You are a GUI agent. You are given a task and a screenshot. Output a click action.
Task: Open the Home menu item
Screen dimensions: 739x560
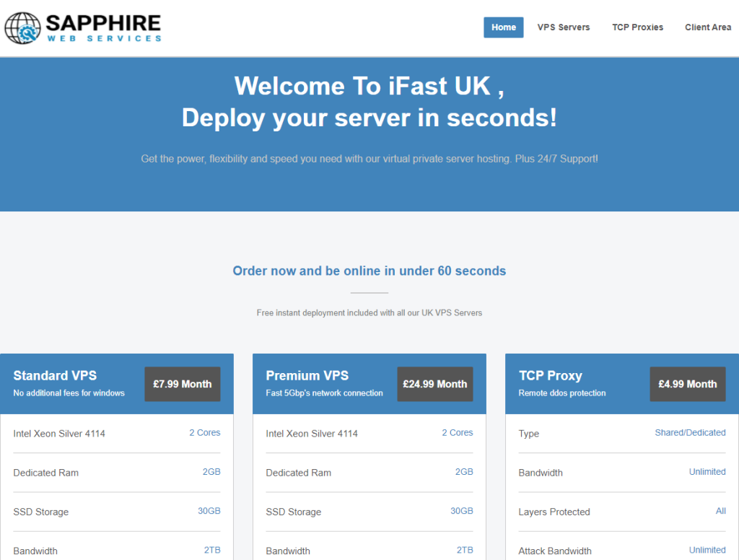click(x=503, y=27)
